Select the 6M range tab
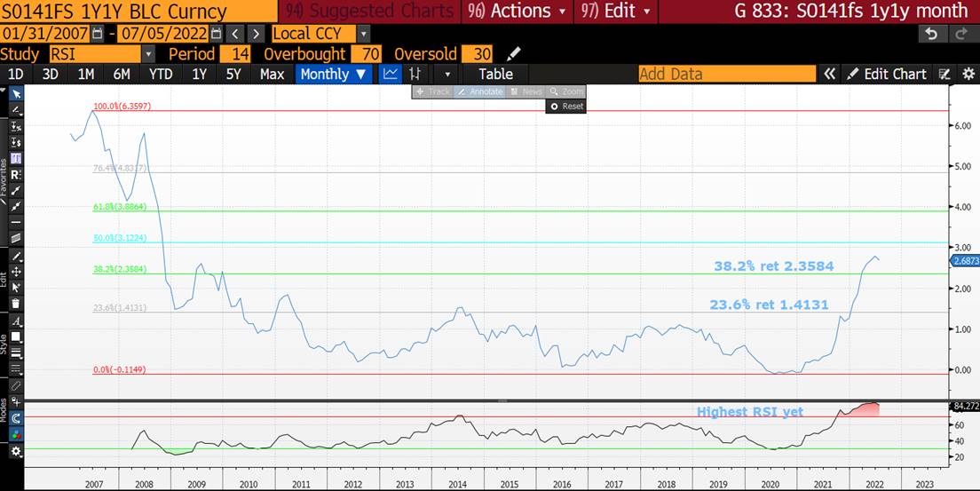Screen dimensions: 980x491 click(x=122, y=74)
